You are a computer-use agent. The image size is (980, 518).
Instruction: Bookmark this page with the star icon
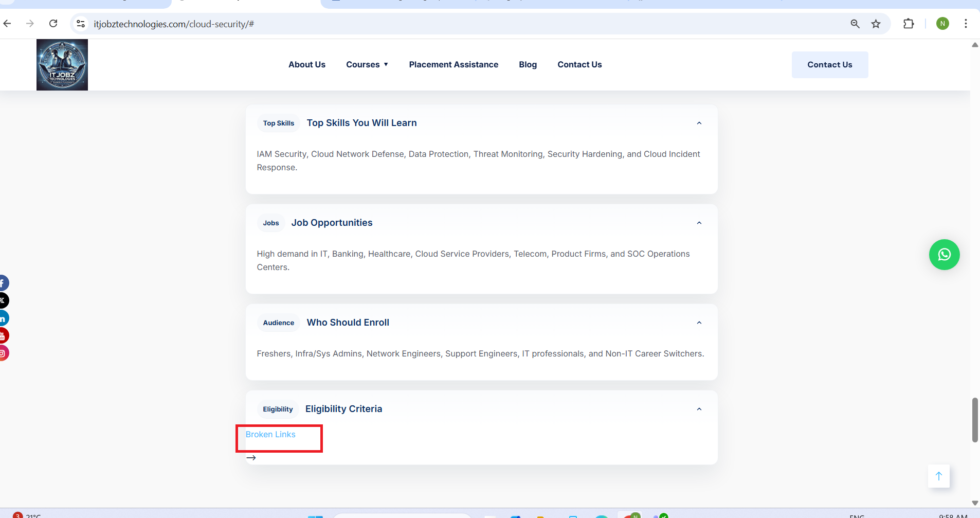[876, 24]
